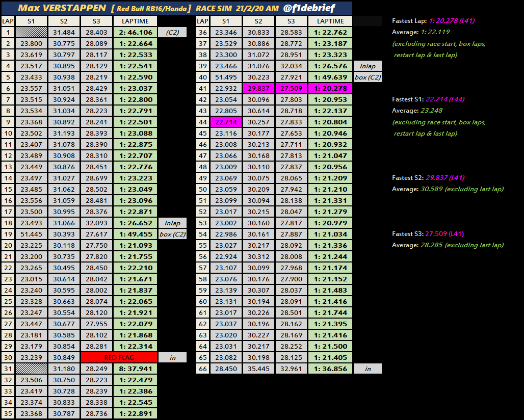The width and height of the screenshot is (524, 420).
Task: Select lap 45 S3 time 27.653
Action: [291, 134]
